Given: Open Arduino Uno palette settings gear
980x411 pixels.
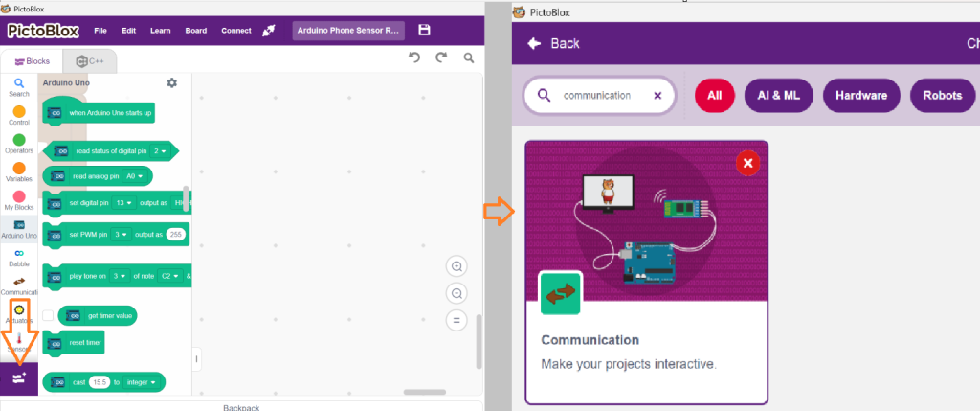Looking at the screenshot, I should (172, 82).
